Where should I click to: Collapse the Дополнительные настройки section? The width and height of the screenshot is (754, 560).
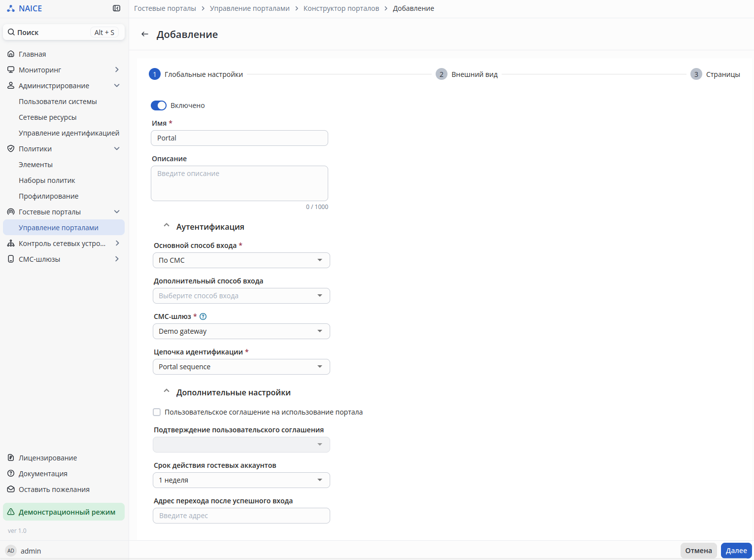tap(167, 391)
